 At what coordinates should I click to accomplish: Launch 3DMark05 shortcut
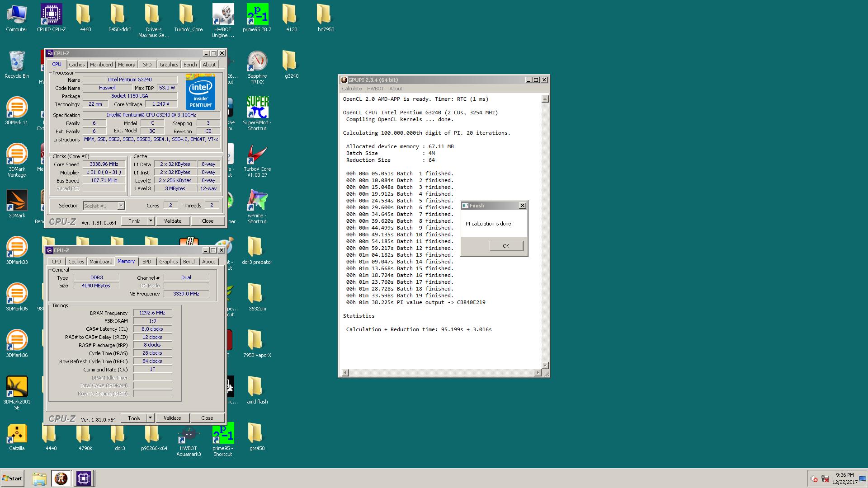[x=17, y=297]
